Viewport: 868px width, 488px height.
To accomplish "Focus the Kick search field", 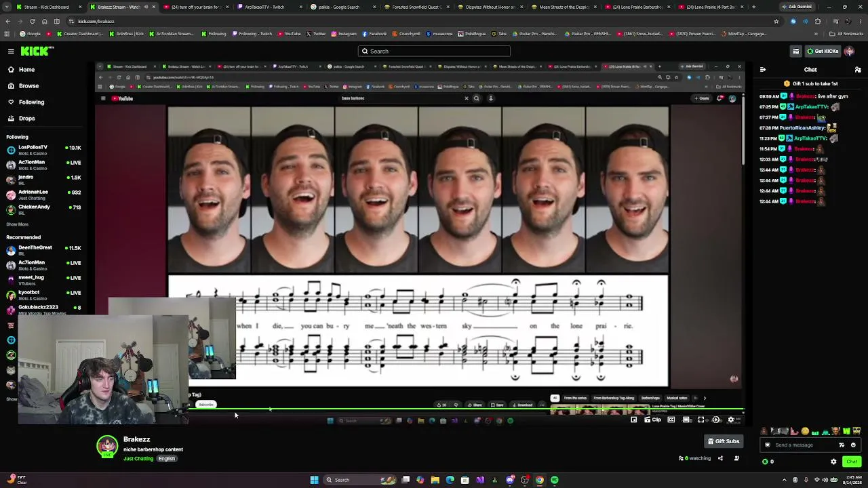I will (434, 51).
